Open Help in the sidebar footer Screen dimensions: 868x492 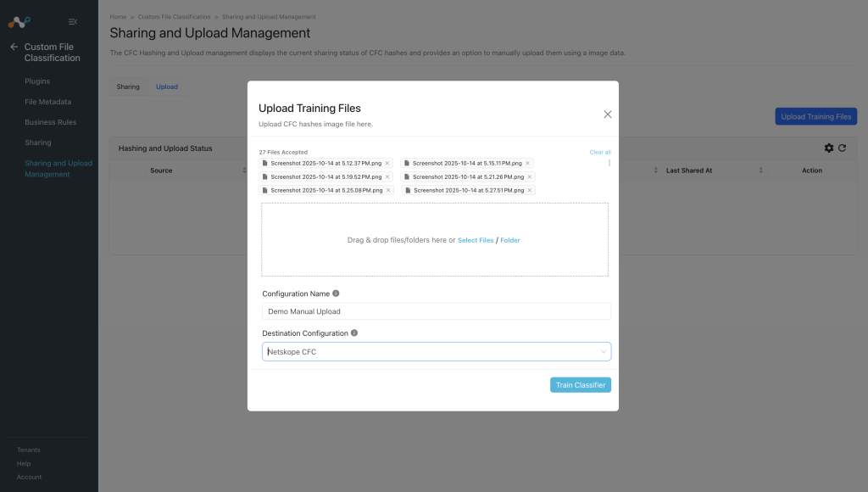[23, 464]
